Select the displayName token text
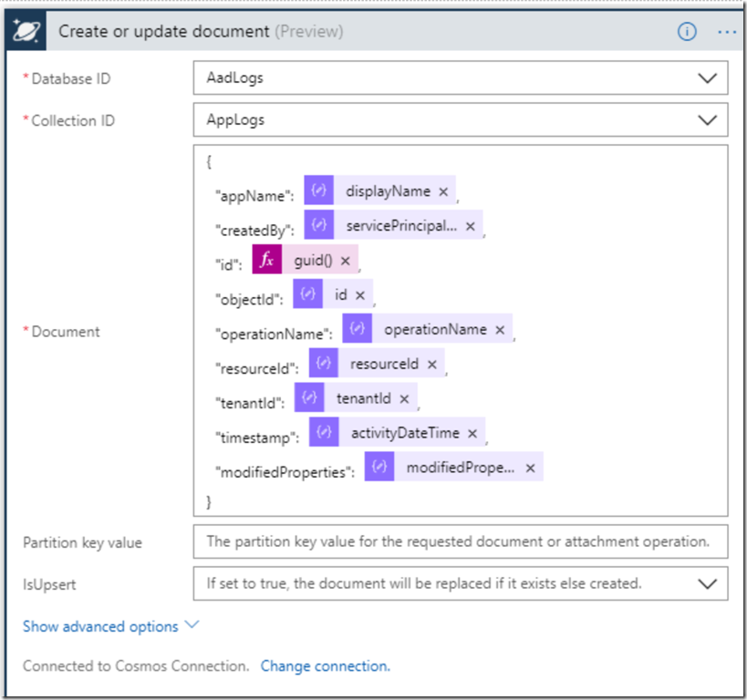The height and width of the screenshot is (700, 747). [x=388, y=191]
